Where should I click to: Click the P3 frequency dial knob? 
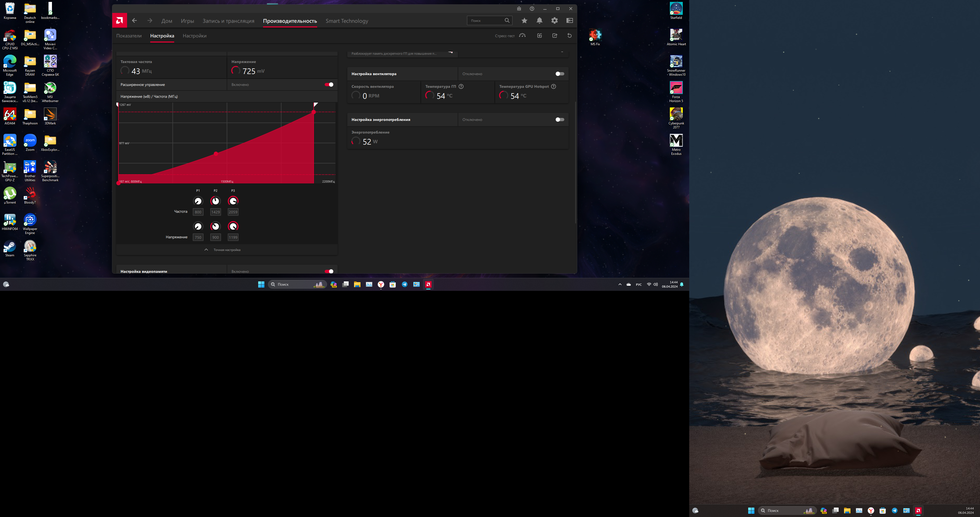click(x=233, y=201)
